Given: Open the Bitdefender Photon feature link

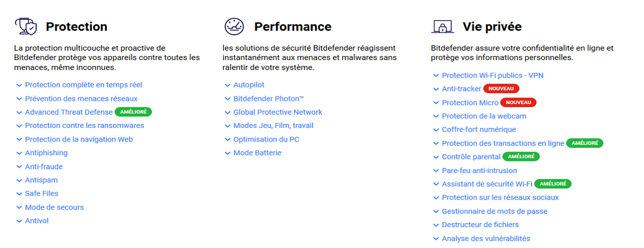Looking at the screenshot, I should [x=269, y=99].
